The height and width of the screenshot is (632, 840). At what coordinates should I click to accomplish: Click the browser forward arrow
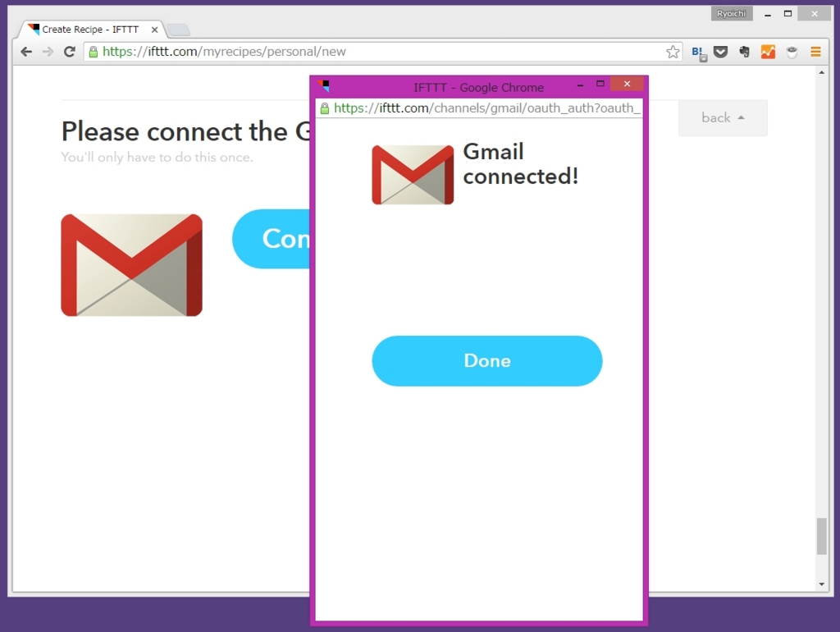[x=48, y=52]
